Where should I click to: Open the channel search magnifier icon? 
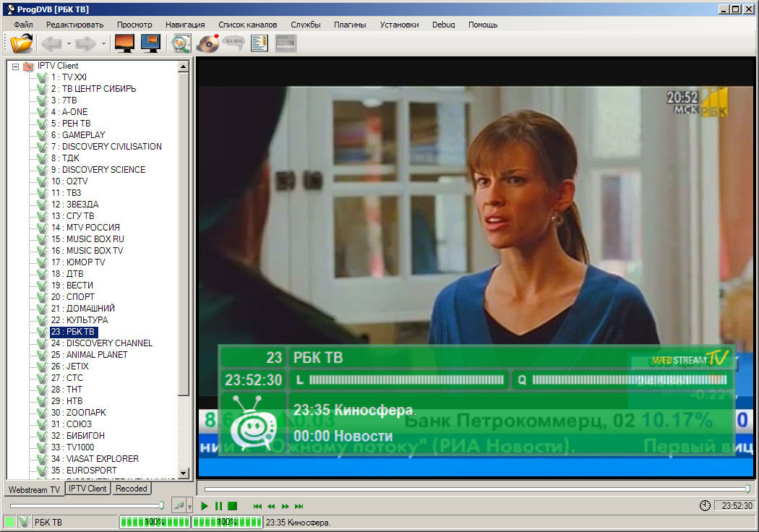pos(181,43)
